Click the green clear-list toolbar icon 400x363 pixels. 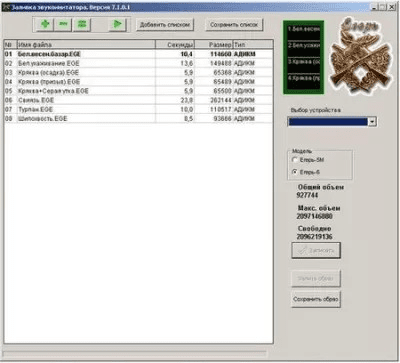pyautogui.click(x=82, y=24)
